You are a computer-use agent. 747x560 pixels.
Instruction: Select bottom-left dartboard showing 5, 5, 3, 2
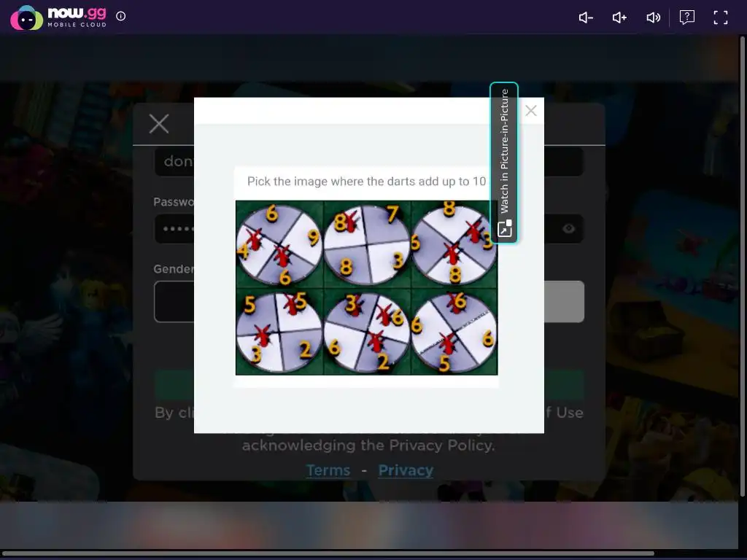[279, 332]
